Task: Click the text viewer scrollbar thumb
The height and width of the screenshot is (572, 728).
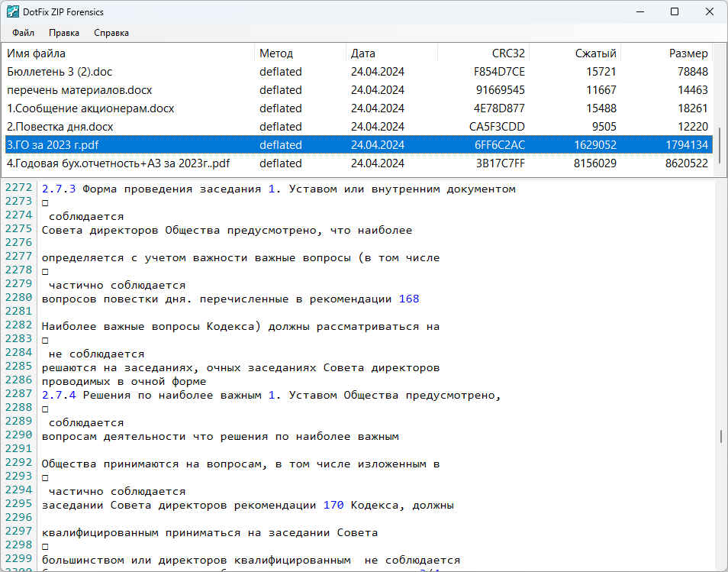Action: [720, 436]
